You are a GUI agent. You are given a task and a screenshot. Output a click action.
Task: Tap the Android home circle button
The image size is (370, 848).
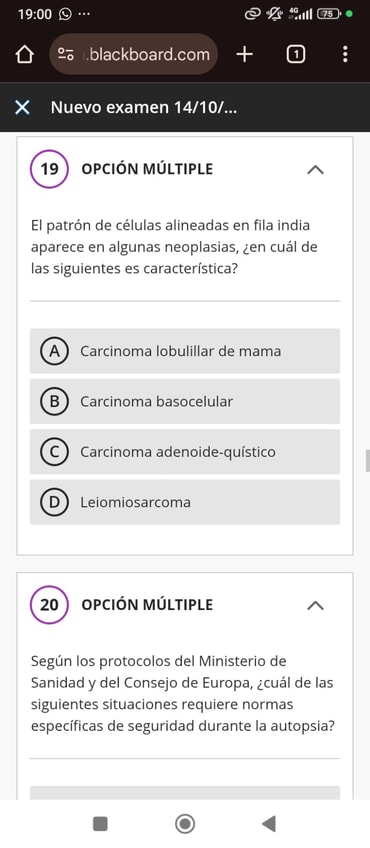pos(185,824)
